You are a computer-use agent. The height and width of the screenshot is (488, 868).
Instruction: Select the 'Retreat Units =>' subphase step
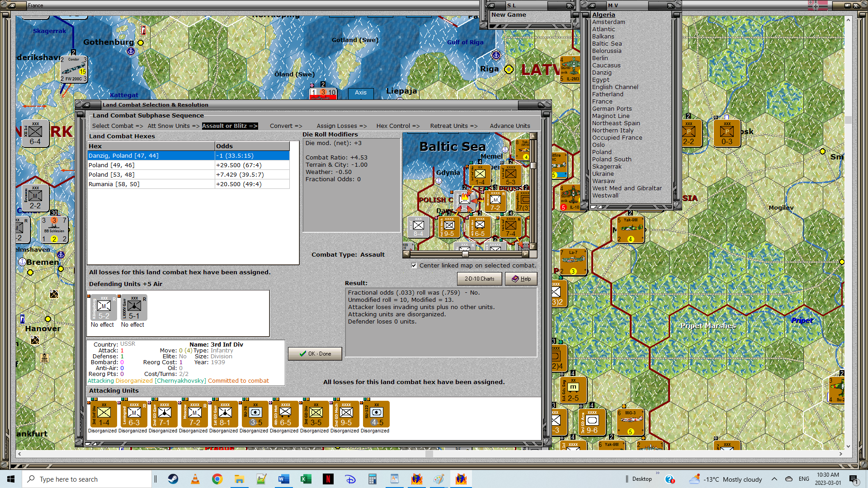click(454, 126)
